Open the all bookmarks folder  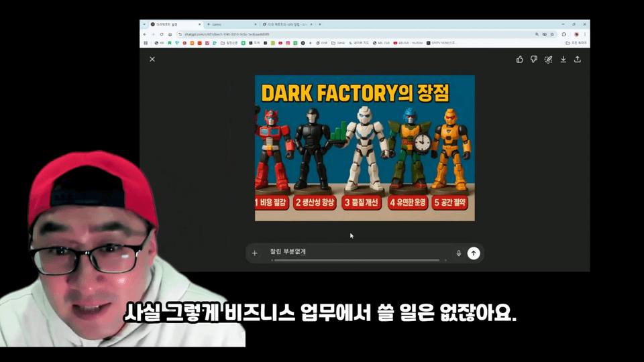pyautogui.click(x=576, y=43)
